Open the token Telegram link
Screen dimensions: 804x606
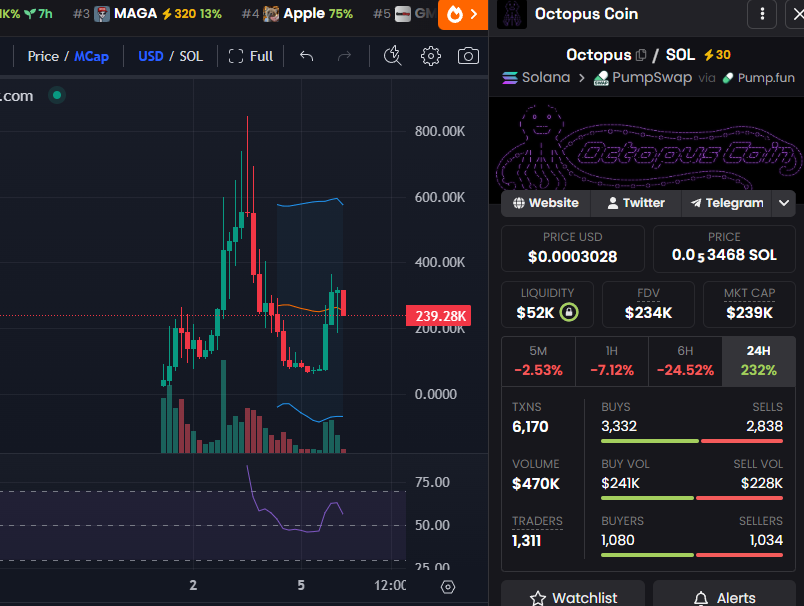coord(727,203)
